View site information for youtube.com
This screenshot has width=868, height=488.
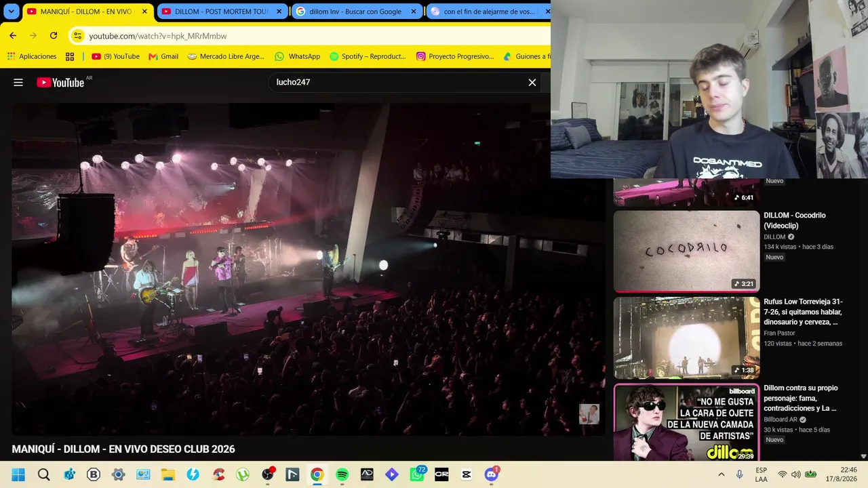78,36
